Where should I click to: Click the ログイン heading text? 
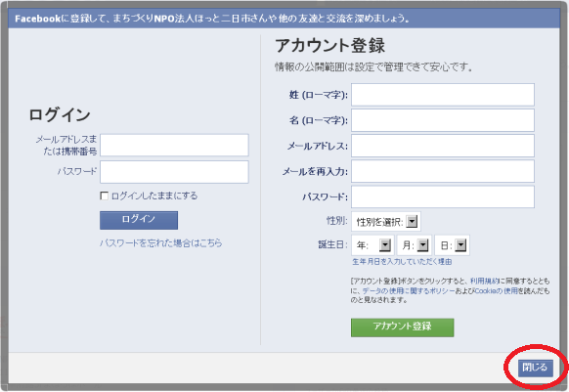click(x=60, y=114)
